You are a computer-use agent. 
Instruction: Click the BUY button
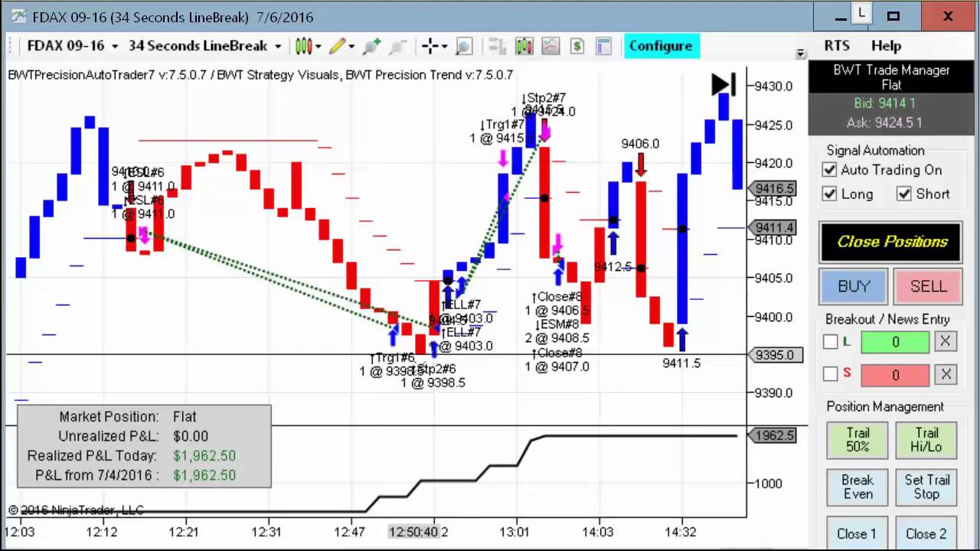click(x=853, y=286)
